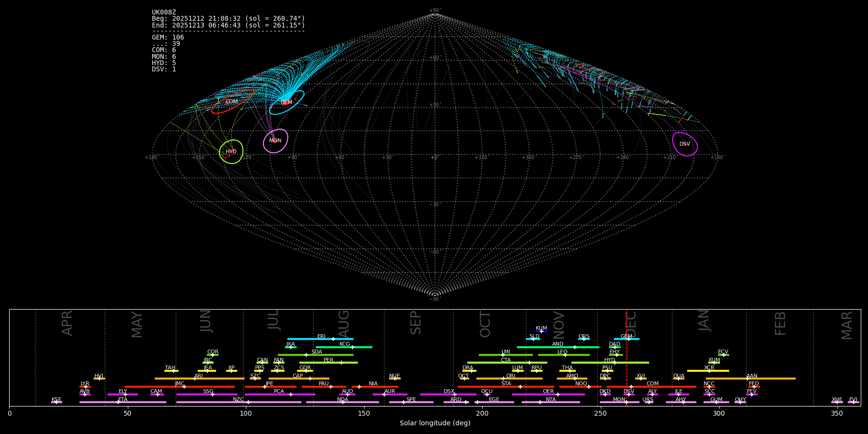The height and width of the screenshot is (434, 868).
Task: Select the PER shower bar in the timeline
Action: pyautogui.click(x=328, y=363)
